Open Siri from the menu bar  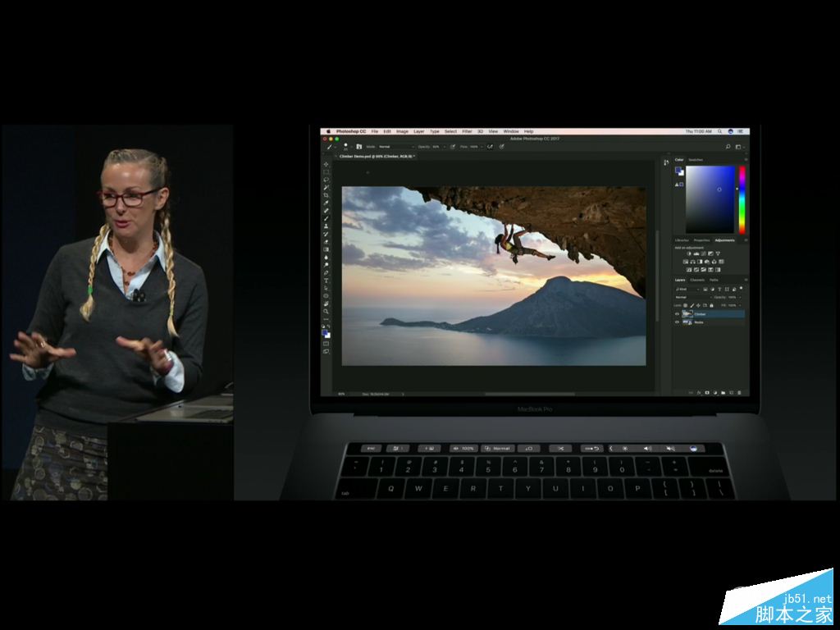click(730, 131)
